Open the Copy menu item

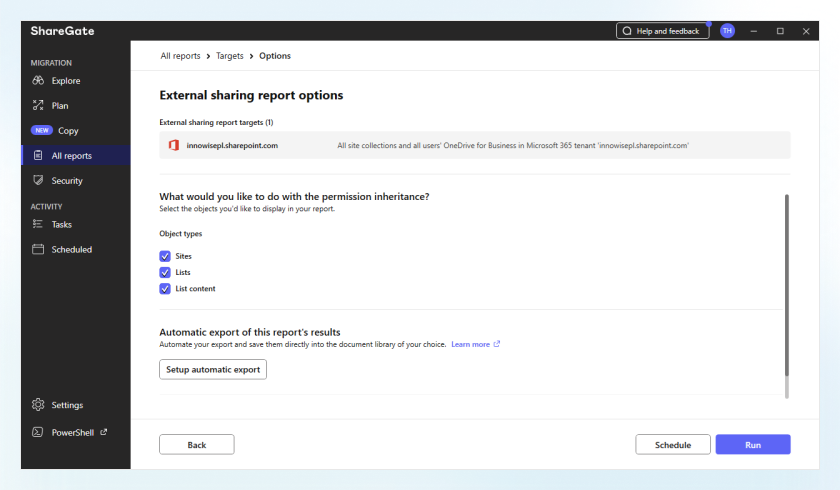(x=68, y=131)
